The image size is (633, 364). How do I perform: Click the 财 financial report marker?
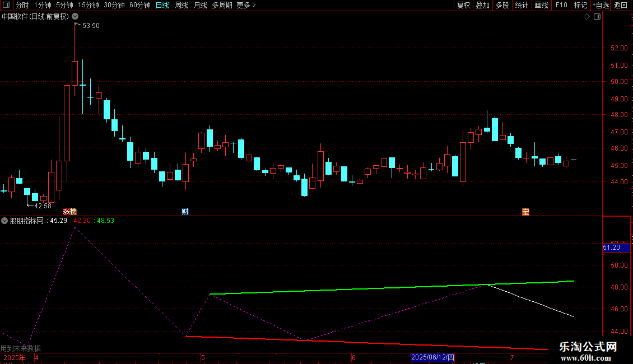pos(185,212)
